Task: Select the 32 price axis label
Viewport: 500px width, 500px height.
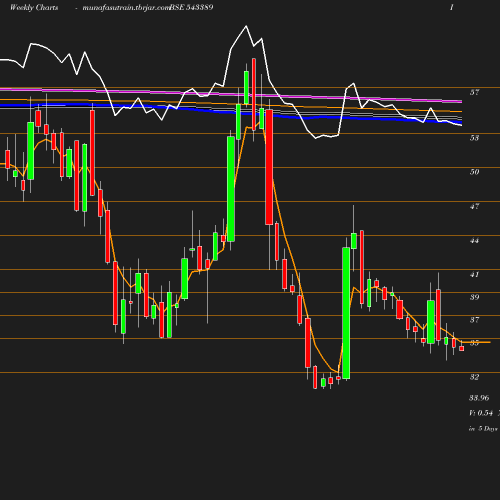Action: point(475,377)
